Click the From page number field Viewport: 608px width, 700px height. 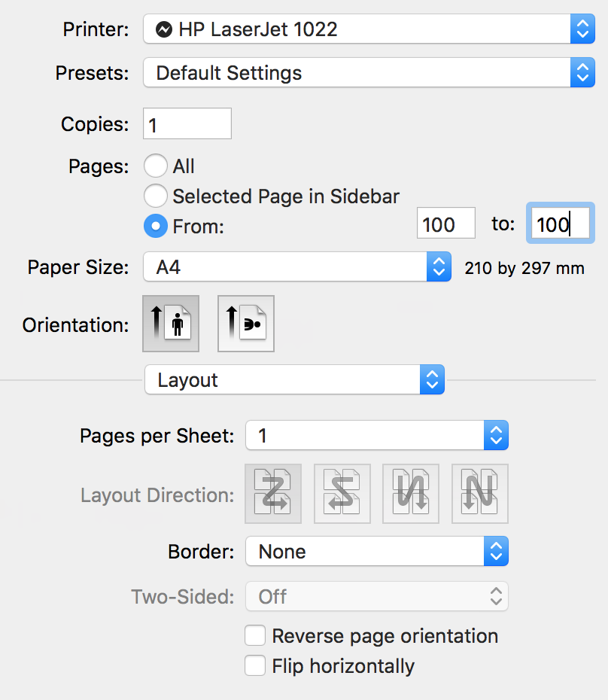[445, 224]
